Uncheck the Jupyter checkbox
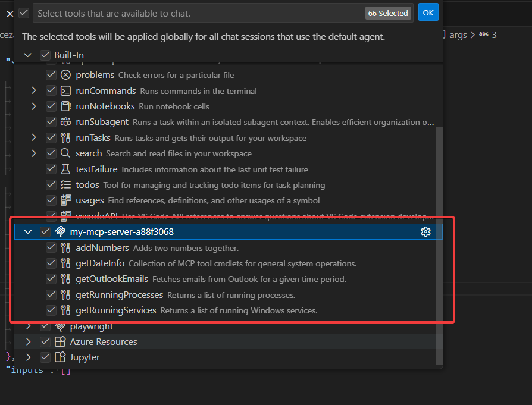The image size is (532, 405). coord(45,357)
